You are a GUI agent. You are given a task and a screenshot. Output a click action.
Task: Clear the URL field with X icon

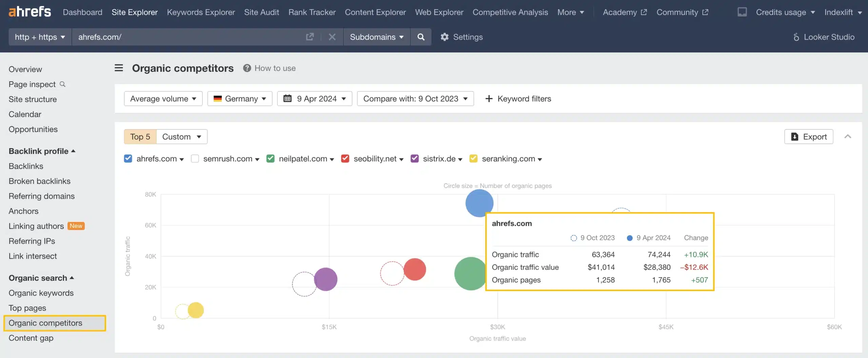point(332,37)
